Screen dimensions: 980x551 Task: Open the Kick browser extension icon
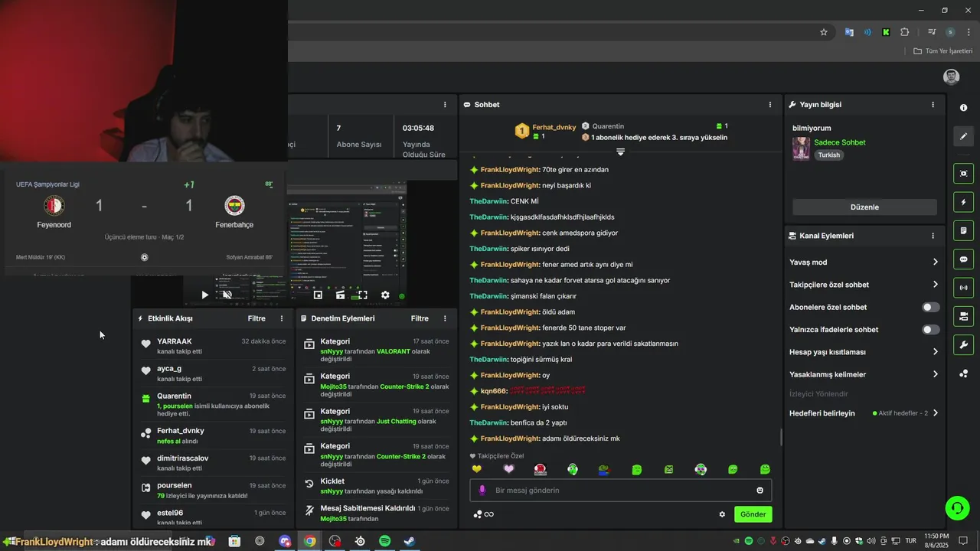click(x=886, y=32)
